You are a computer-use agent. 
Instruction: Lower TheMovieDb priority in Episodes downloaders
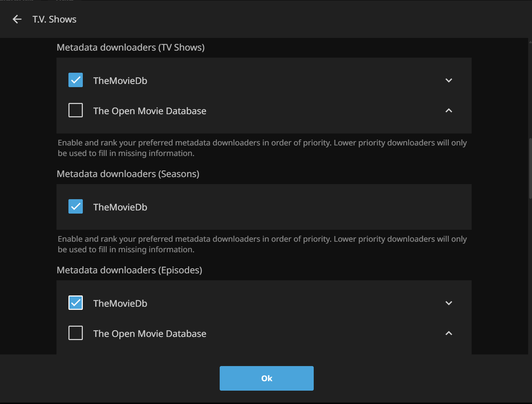click(448, 303)
